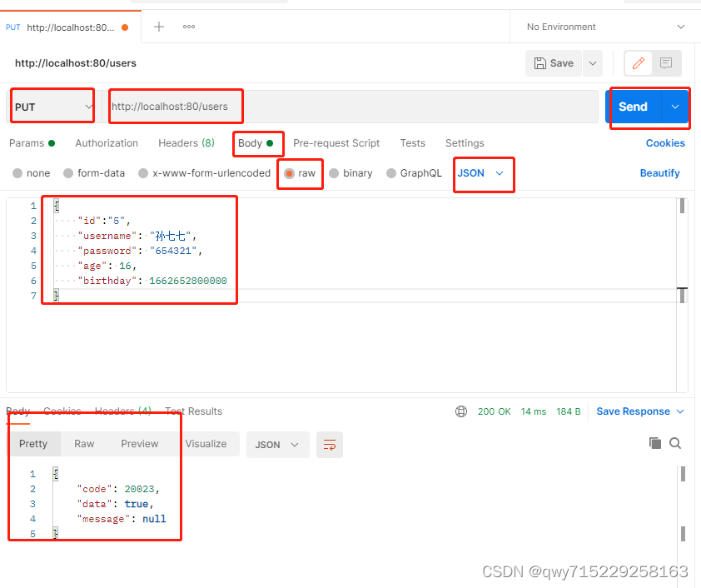Image resolution: width=701 pixels, height=588 pixels.
Task: Click the request body editor scrollbar
Action: pyautogui.click(x=683, y=207)
